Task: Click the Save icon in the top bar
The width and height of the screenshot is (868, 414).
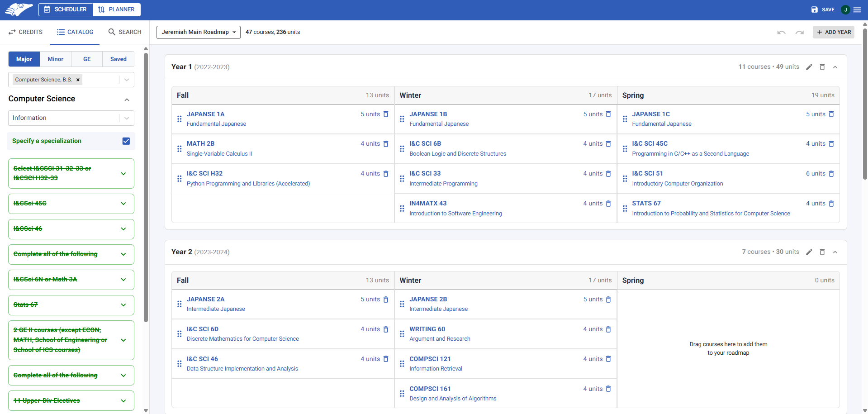Action: pos(814,9)
